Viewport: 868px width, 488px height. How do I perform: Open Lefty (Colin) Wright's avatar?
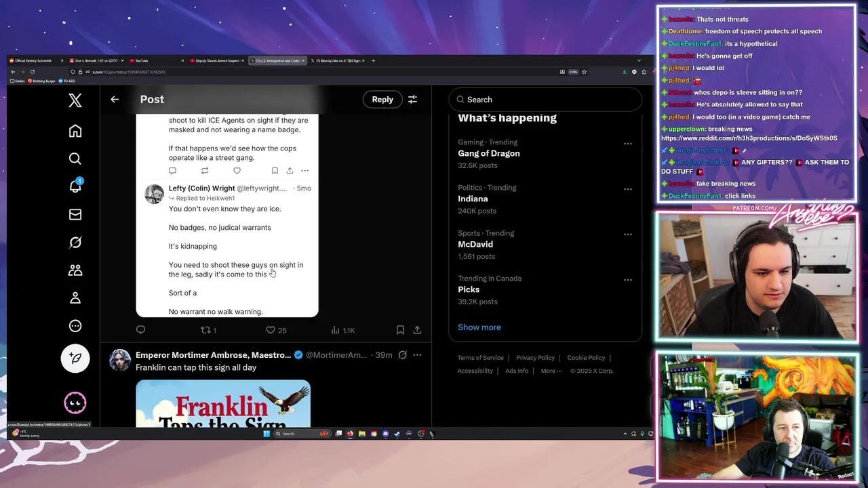tap(154, 194)
